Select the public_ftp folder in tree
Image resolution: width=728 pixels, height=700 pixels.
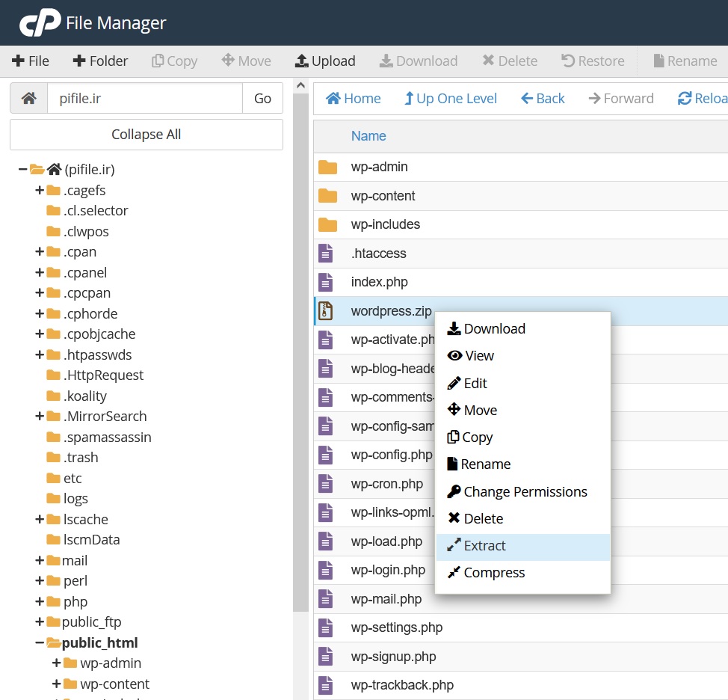91,622
